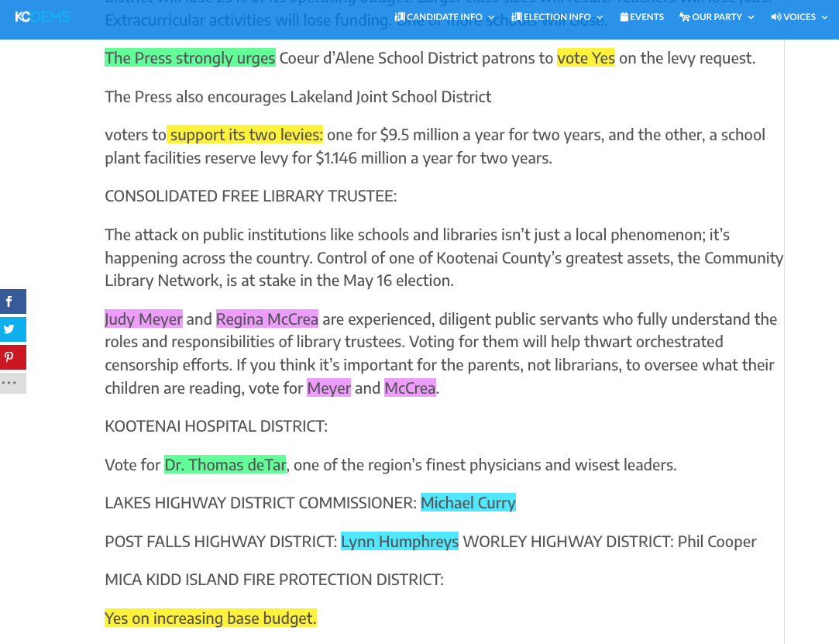Screen dimensions: 839x644
Task: Click highlighted 'support its two levies:' text
Action: (245, 134)
